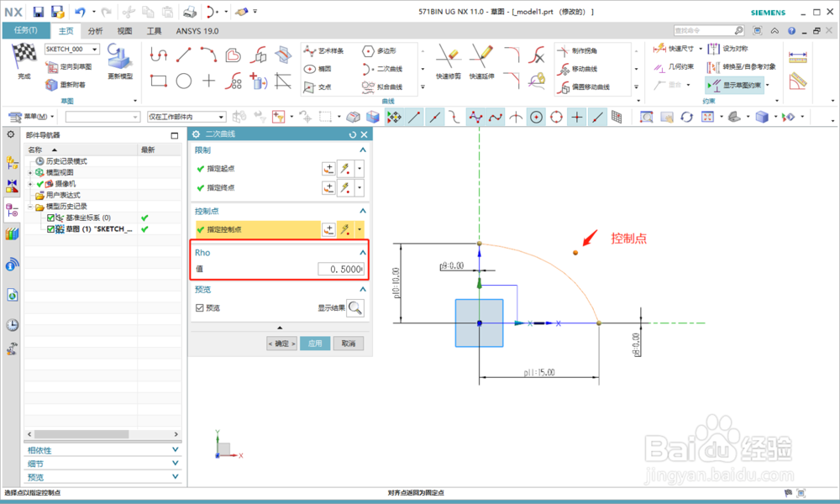Select the Arc sketch tool
840x504 pixels.
coord(208,54)
